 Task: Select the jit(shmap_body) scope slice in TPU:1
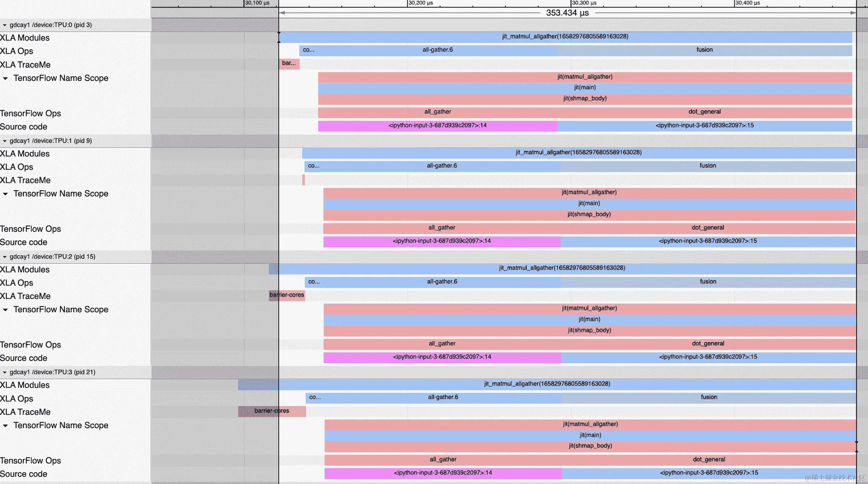point(589,215)
